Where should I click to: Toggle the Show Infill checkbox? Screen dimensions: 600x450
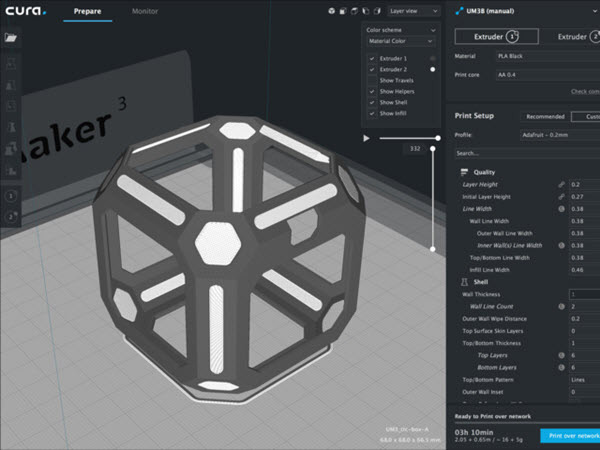point(372,113)
